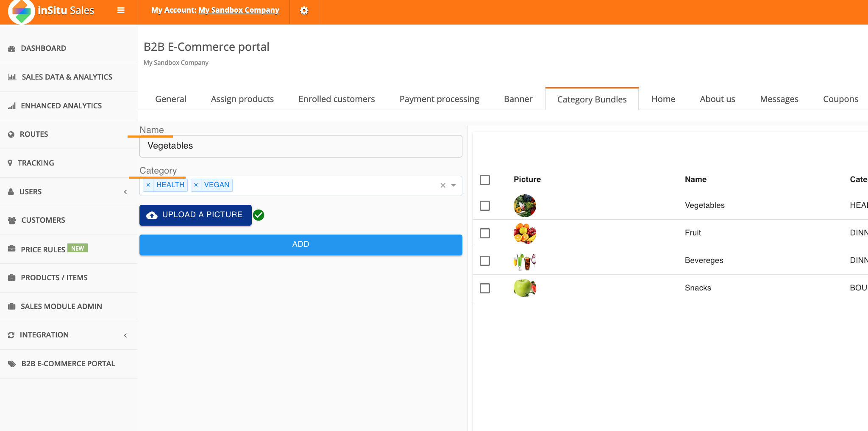The height and width of the screenshot is (431, 868).
Task: Click the Tracking map pin icon
Action: click(x=10, y=163)
